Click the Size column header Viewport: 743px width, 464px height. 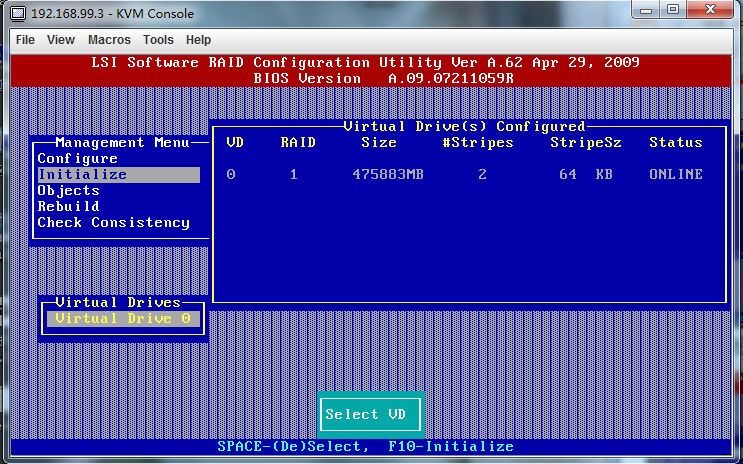[379, 142]
